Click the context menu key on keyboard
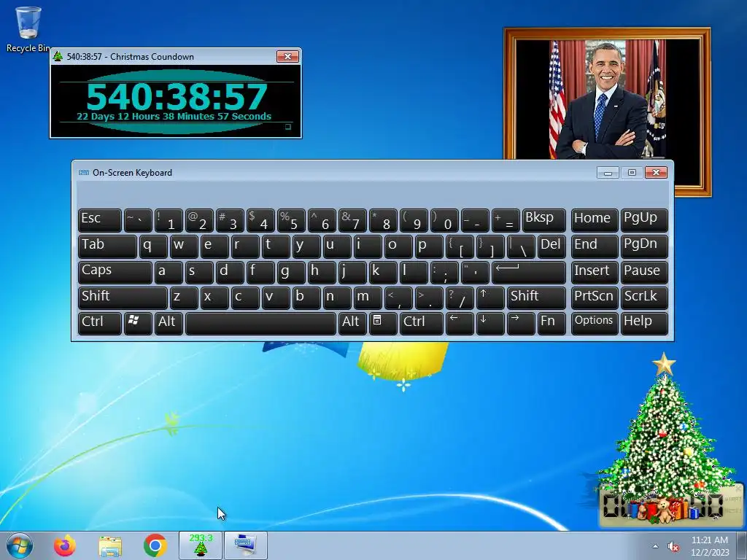 382,323
